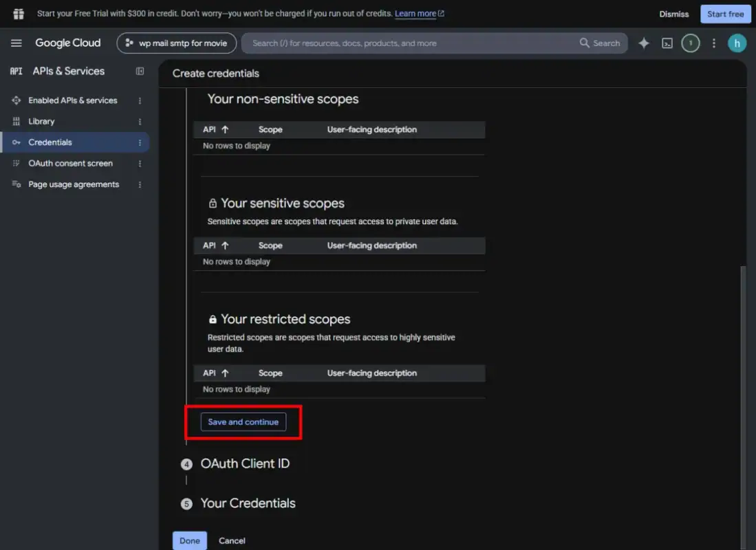Image resolution: width=756 pixels, height=550 pixels.
Task: Click the Create credentials page title
Action: [x=215, y=74]
